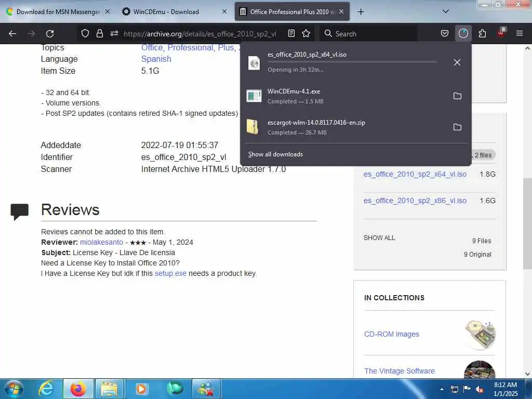532x399 pixels.
Task: Click Show all downloads
Action: tap(275, 154)
